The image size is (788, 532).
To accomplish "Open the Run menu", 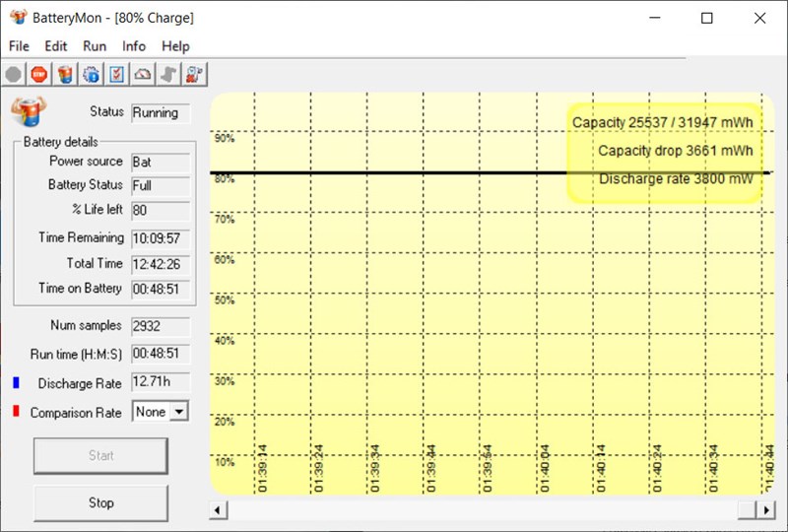I will pos(95,46).
